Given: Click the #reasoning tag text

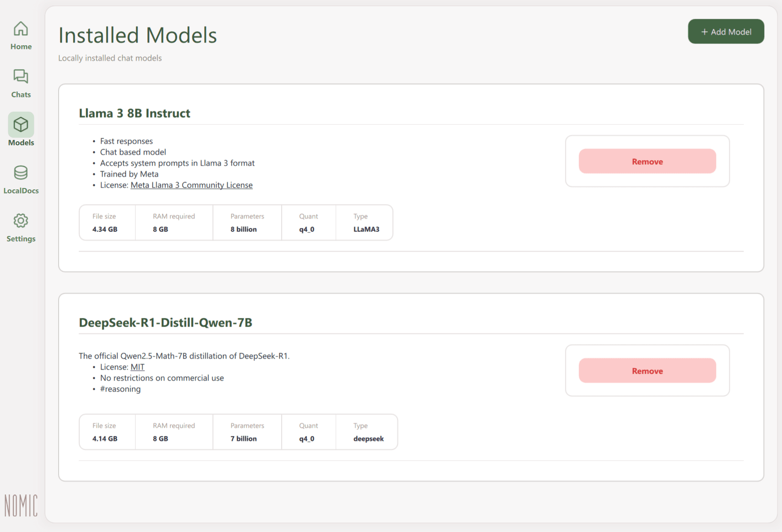Looking at the screenshot, I should pyautogui.click(x=120, y=389).
